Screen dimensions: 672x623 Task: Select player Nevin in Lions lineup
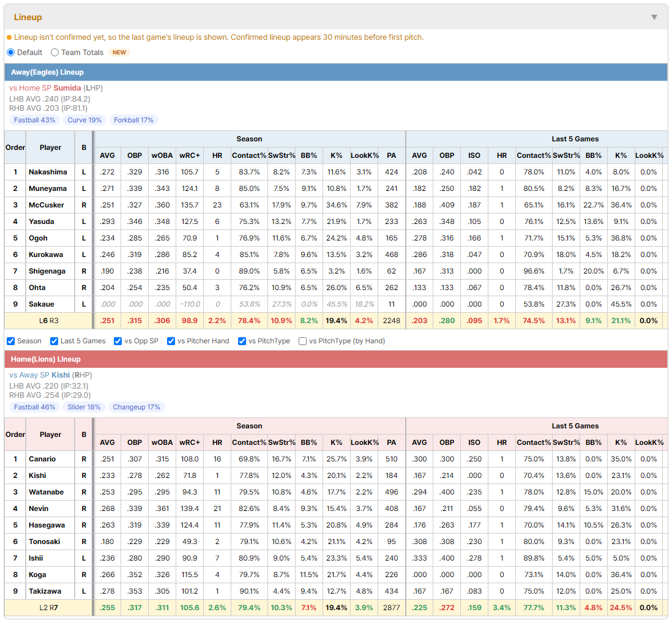39,509
